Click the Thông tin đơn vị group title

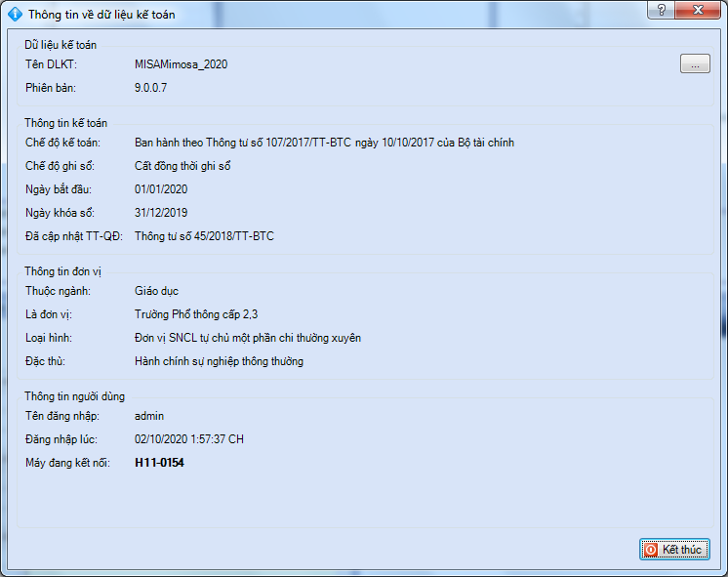62,271
